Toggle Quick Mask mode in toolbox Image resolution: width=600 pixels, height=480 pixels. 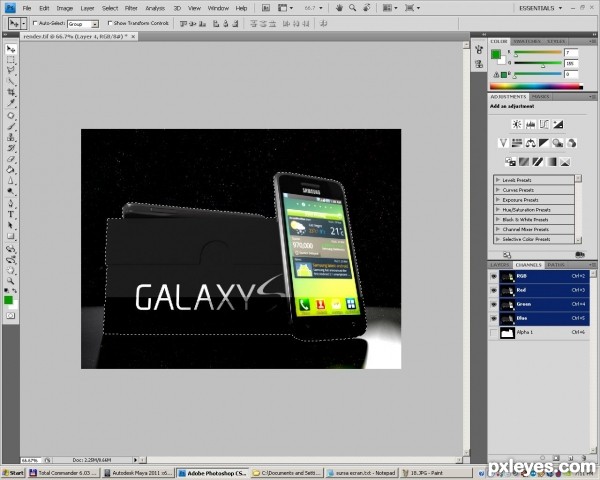click(x=10, y=316)
